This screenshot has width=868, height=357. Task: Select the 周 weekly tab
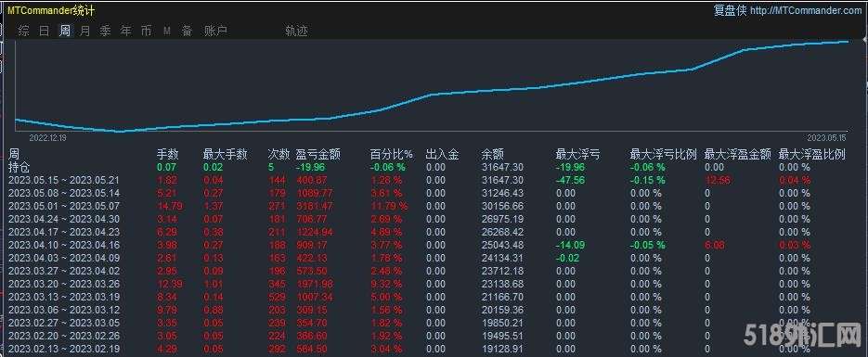point(65,31)
